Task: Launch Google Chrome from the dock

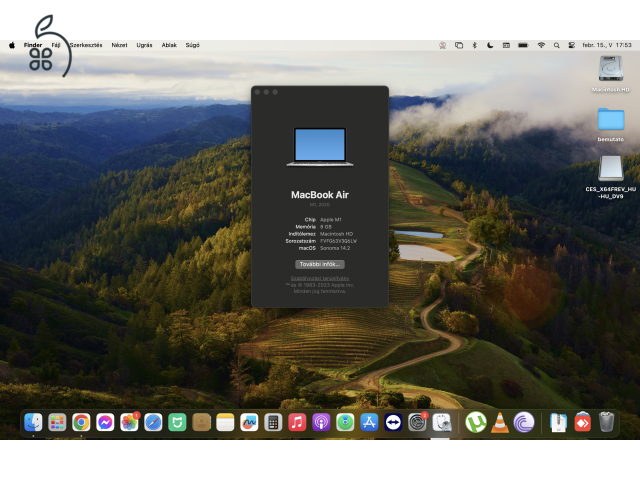Action: 81,422
